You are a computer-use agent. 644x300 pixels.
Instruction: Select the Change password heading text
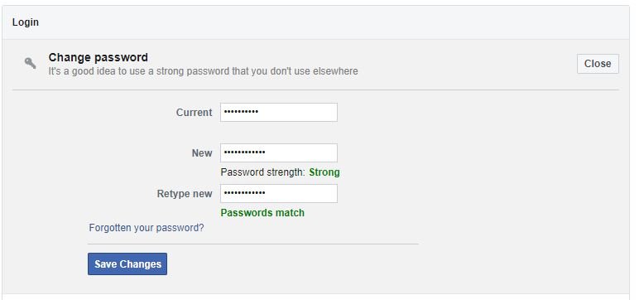coord(99,57)
